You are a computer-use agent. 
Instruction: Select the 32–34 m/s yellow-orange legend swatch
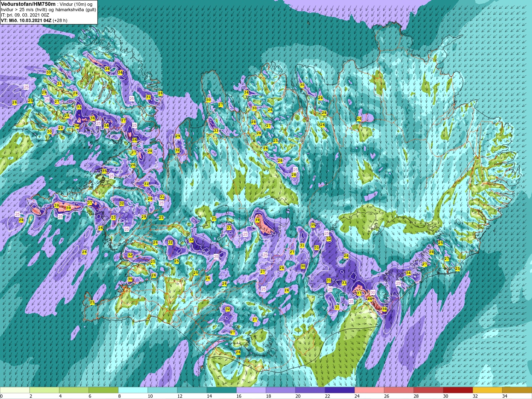[x=487, y=390]
